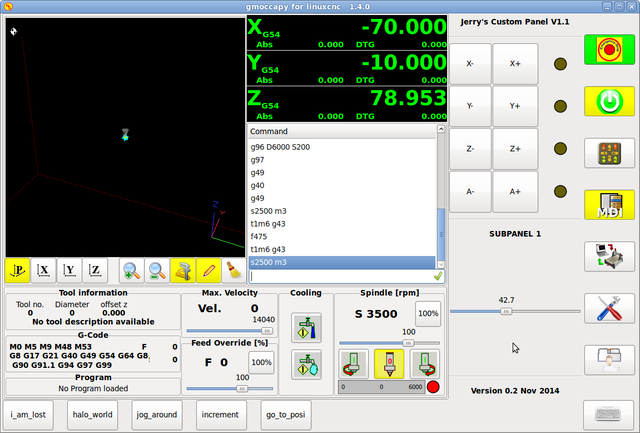Show the on-screen keyboard
The width and height of the screenshot is (640, 433).
(609, 413)
